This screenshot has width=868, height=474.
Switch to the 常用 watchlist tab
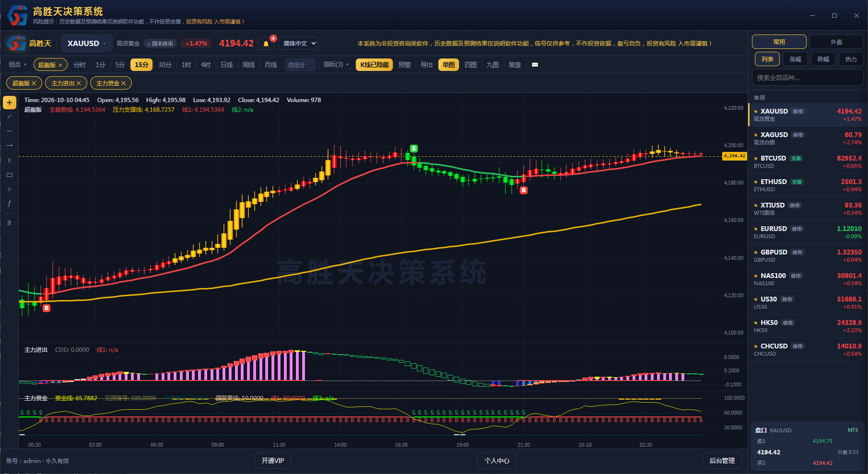pos(779,42)
